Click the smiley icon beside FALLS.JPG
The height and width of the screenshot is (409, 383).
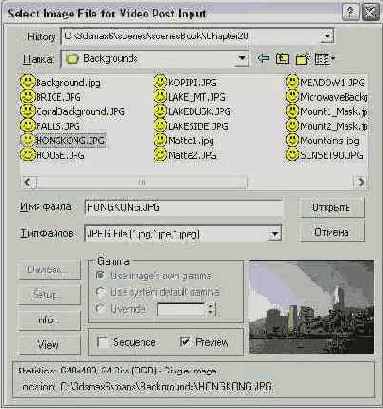[x=27, y=126]
